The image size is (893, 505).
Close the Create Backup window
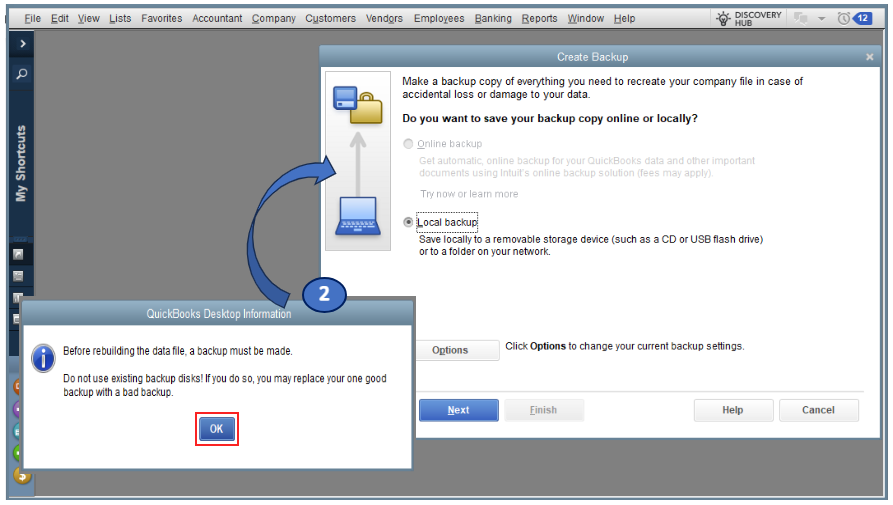pyautogui.click(x=870, y=57)
